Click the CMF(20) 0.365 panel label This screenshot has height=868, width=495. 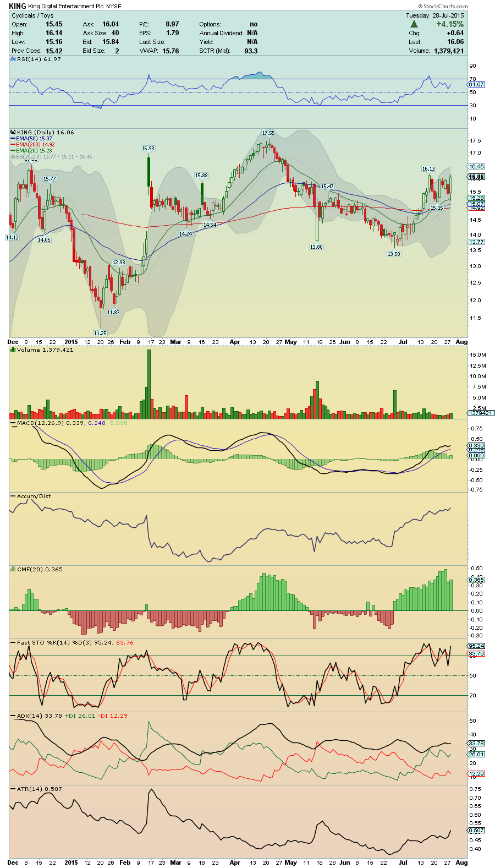[x=40, y=569]
